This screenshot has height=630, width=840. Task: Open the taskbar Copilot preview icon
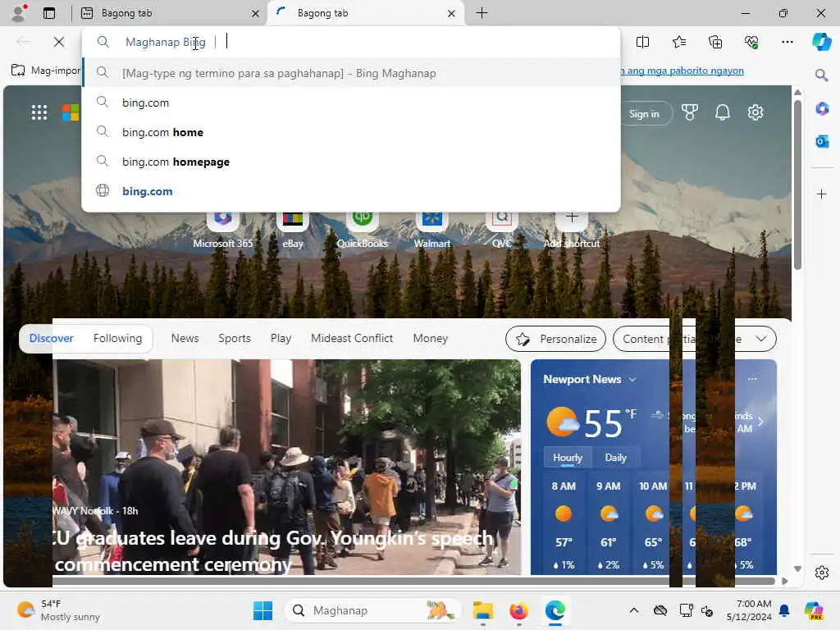point(814,610)
